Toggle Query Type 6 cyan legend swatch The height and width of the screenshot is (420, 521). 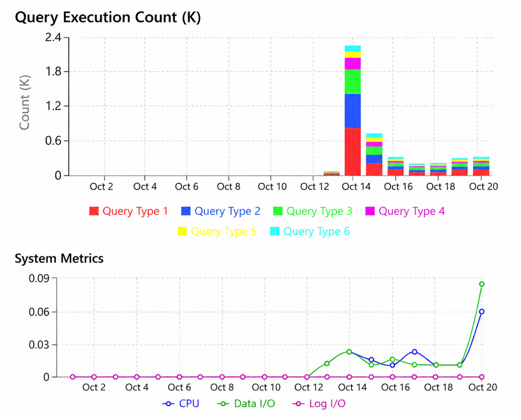[x=275, y=231]
